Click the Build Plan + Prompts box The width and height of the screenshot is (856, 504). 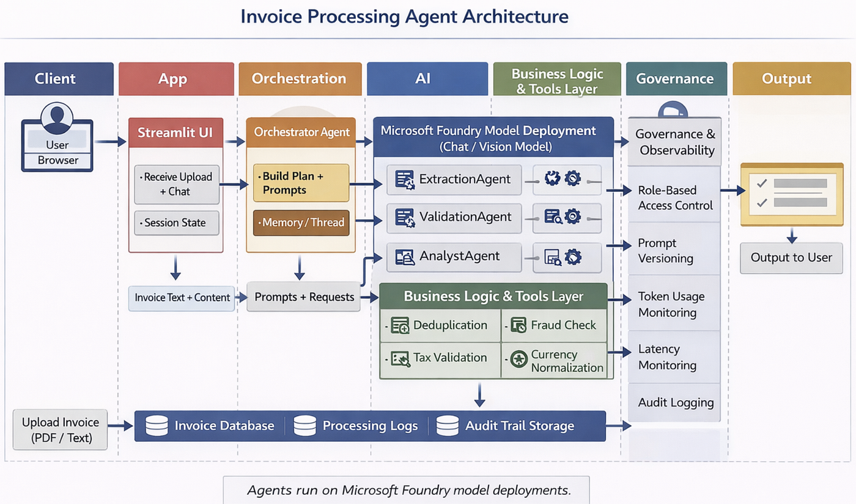pyautogui.click(x=301, y=183)
